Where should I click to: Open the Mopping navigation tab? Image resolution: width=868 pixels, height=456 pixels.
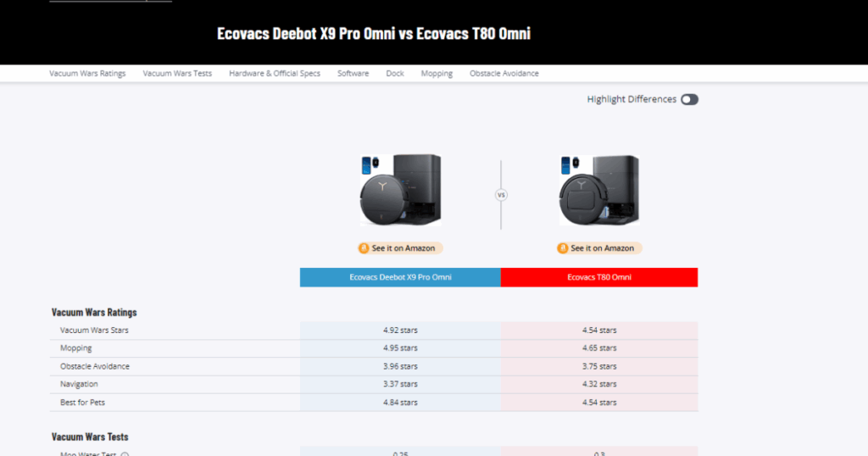[x=437, y=73]
